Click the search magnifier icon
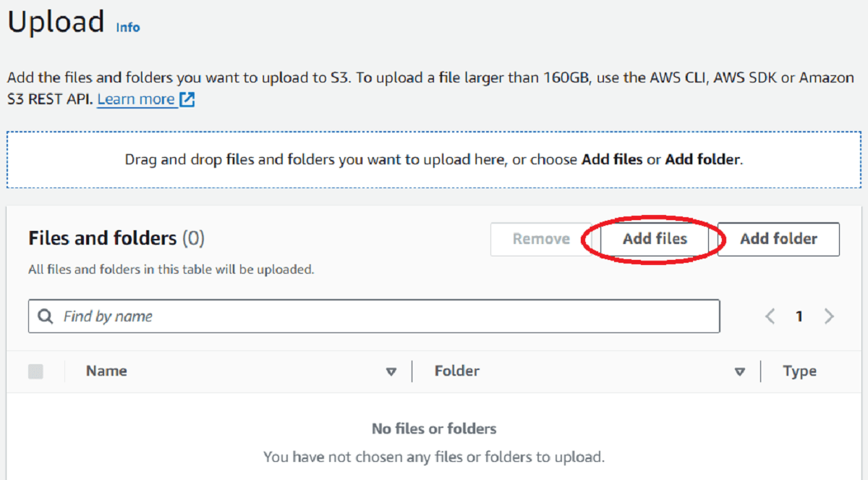This screenshot has width=868, height=480. point(46,316)
